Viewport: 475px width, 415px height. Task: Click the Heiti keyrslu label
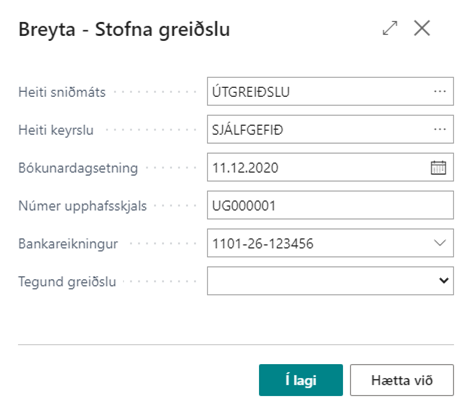tap(56, 130)
